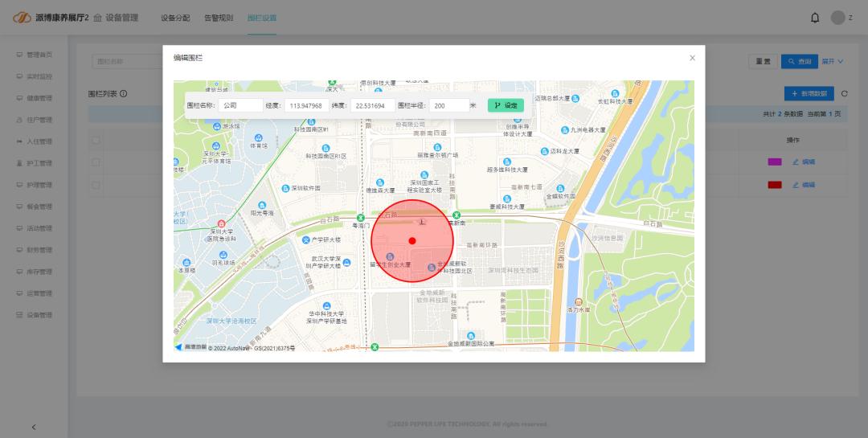Refresh the fence list with the reload icon
868x438 pixels.
tap(844, 93)
